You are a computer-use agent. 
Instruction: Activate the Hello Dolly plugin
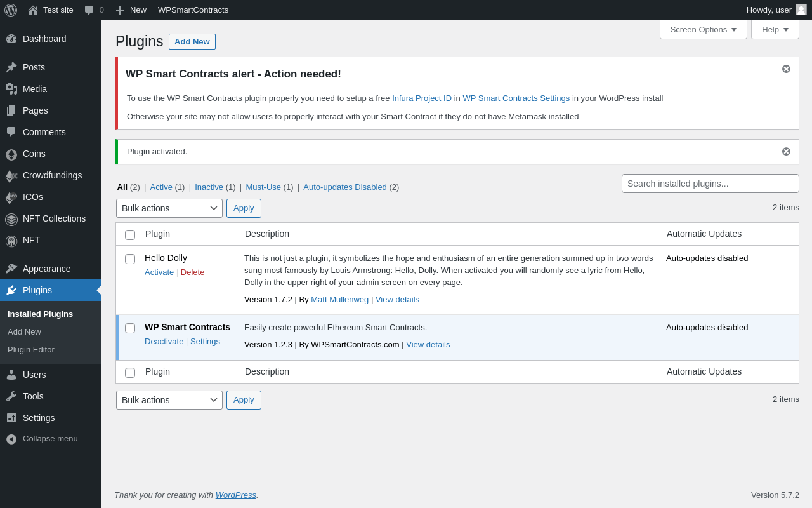[159, 272]
